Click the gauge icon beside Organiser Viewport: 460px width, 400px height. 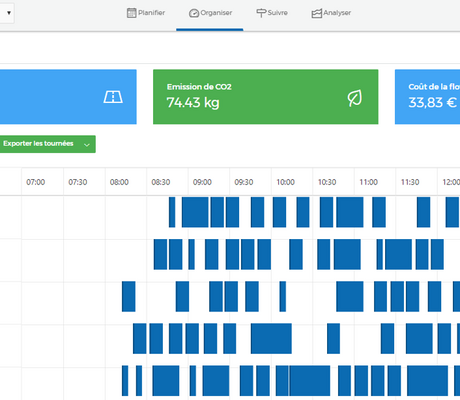[x=194, y=13]
